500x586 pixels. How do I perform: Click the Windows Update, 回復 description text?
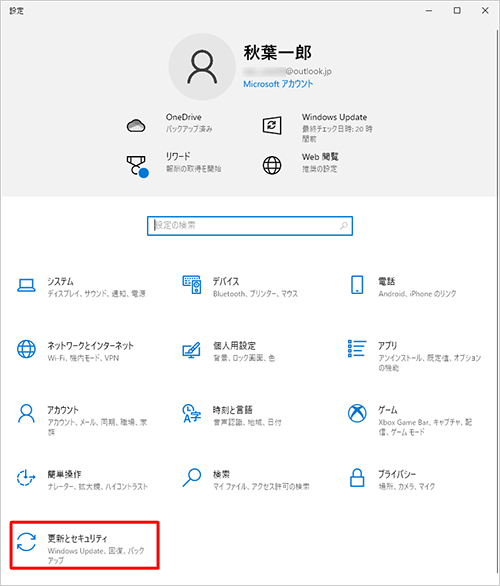pyautogui.click(x=96, y=555)
